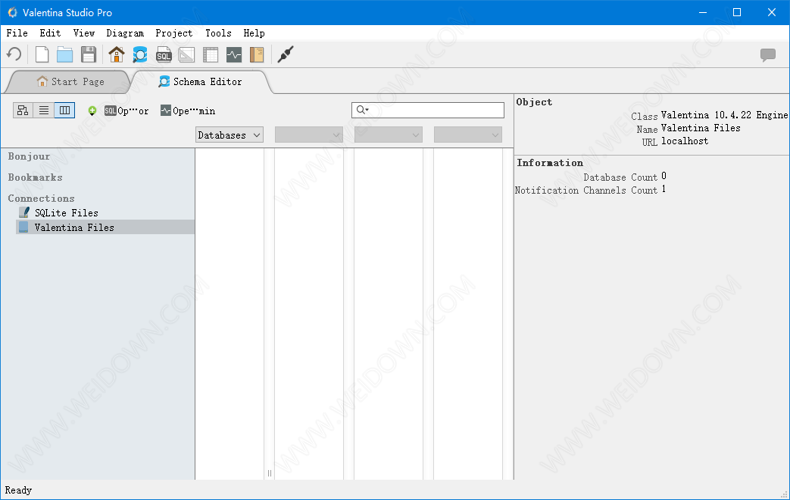Click the Name value Valentina Files in Object panel
Image resolution: width=790 pixels, height=500 pixels.
(701, 129)
